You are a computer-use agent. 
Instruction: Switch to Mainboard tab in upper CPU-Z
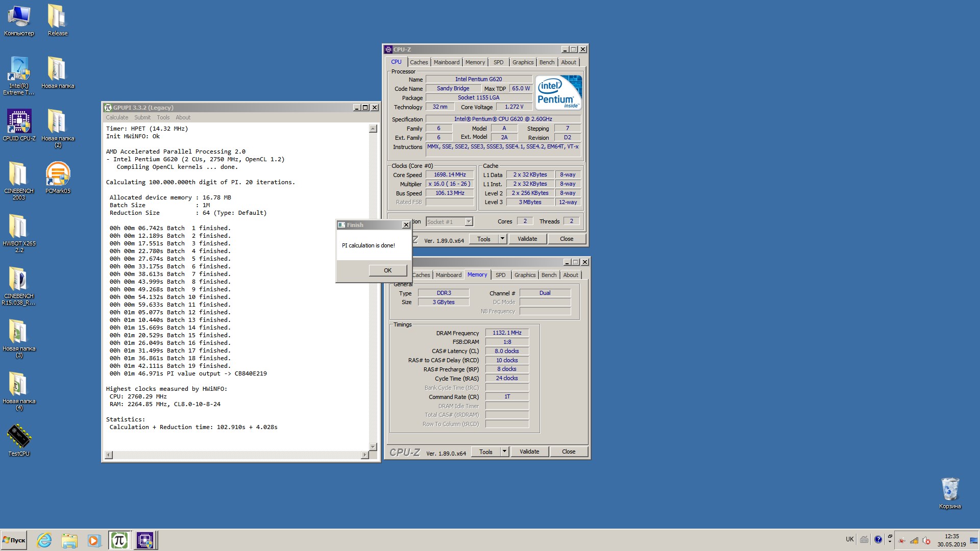point(447,62)
